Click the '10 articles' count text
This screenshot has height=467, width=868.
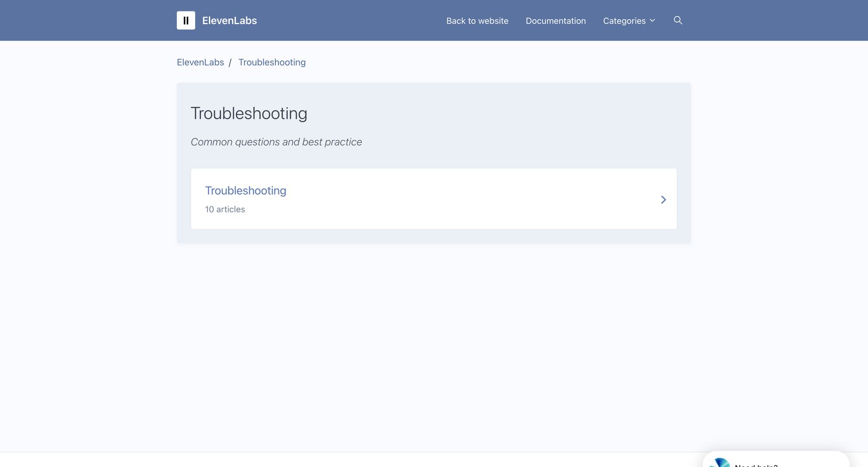[225, 209]
